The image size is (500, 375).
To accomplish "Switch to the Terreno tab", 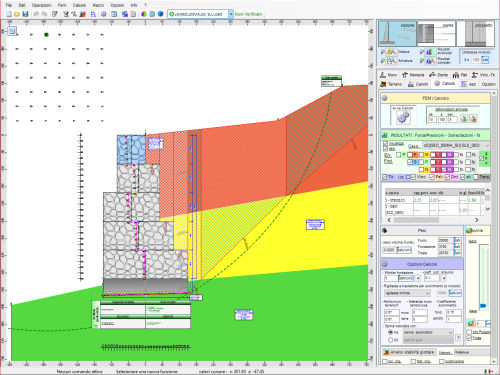I will coord(391,84).
